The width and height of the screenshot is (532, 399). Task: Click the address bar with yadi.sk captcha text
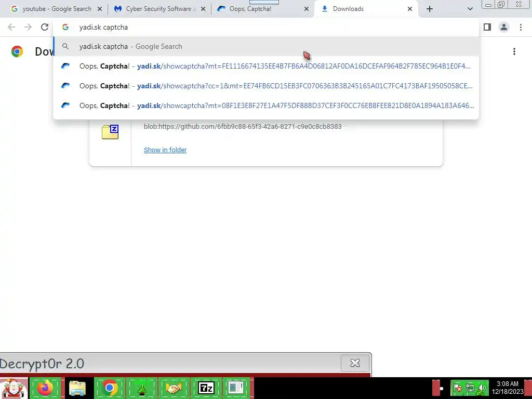point(266,27)
